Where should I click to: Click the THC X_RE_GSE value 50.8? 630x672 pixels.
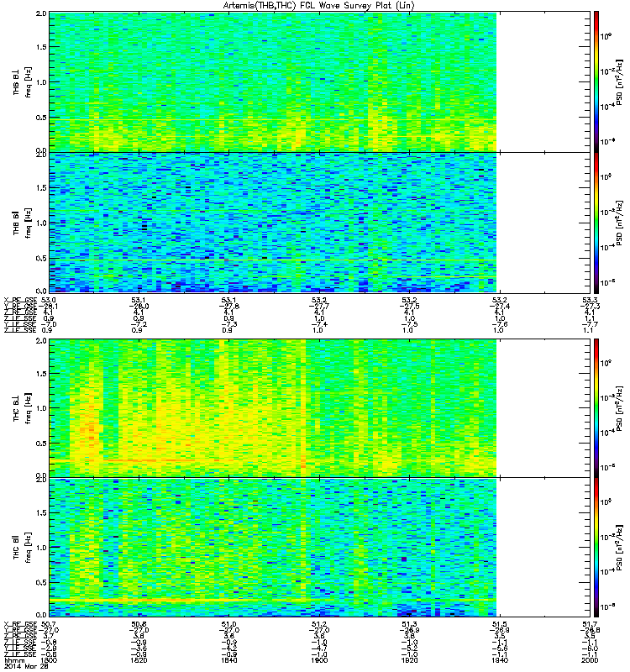point(139,624)
